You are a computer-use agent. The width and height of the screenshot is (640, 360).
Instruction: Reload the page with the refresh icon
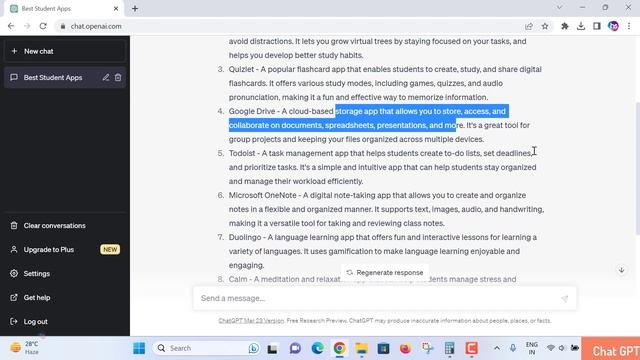pos(43,26)
